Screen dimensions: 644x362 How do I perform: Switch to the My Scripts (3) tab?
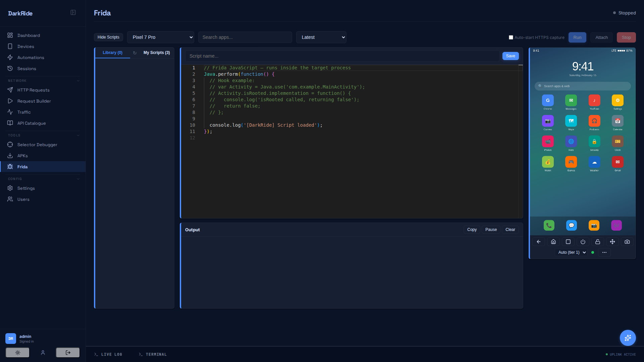157,53
